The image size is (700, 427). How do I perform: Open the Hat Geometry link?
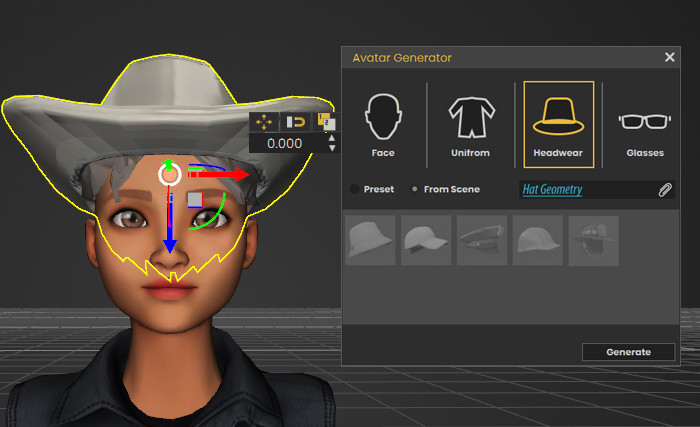[x=552, y=190]
